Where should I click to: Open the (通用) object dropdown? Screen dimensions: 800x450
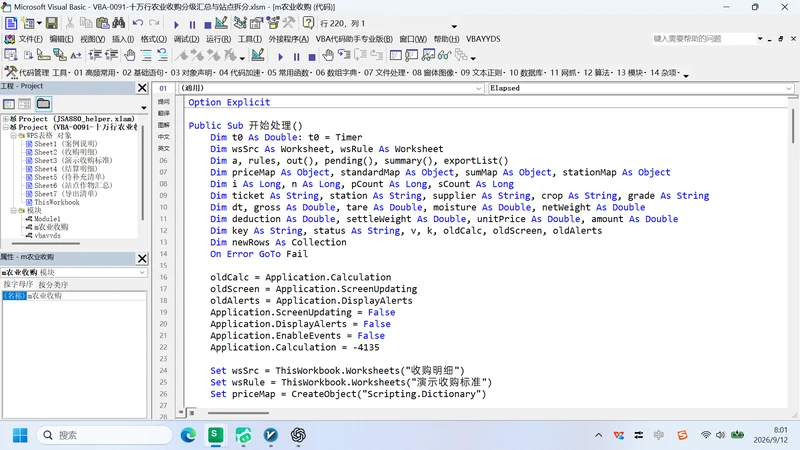tap(479, 88)
